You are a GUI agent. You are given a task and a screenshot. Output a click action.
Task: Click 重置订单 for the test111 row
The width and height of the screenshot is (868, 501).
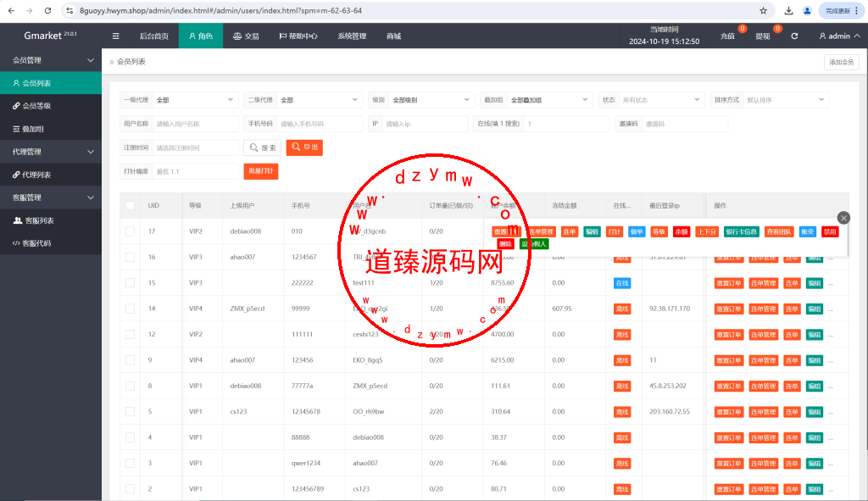(728, 283)
